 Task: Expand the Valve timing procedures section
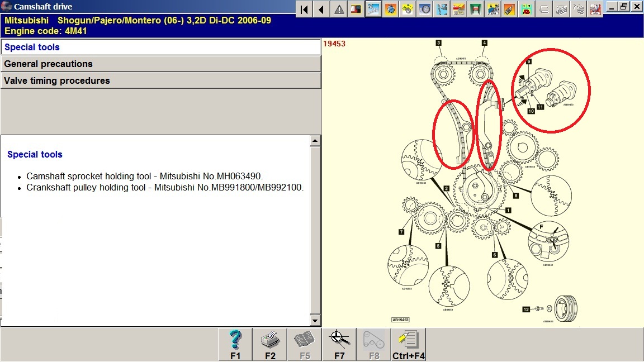160,80
